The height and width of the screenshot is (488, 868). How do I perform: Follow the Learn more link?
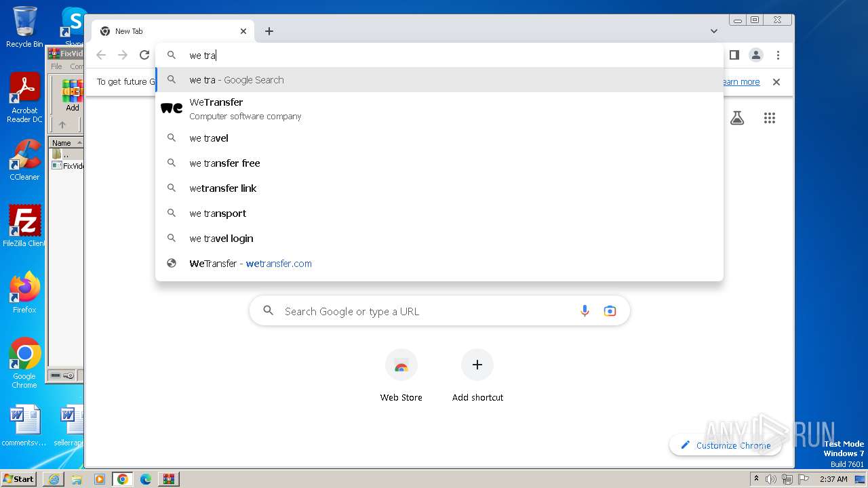click(741, 82)
